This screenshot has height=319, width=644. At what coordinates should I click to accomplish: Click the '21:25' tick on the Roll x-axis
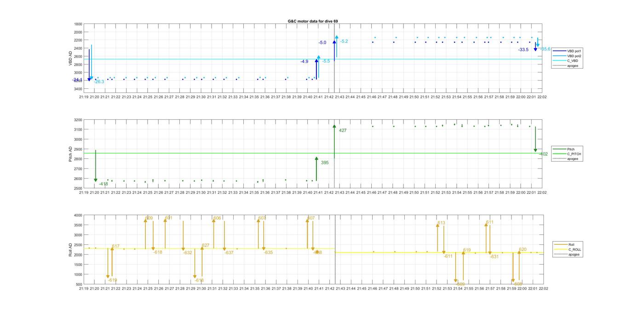(x=148, y=289)
